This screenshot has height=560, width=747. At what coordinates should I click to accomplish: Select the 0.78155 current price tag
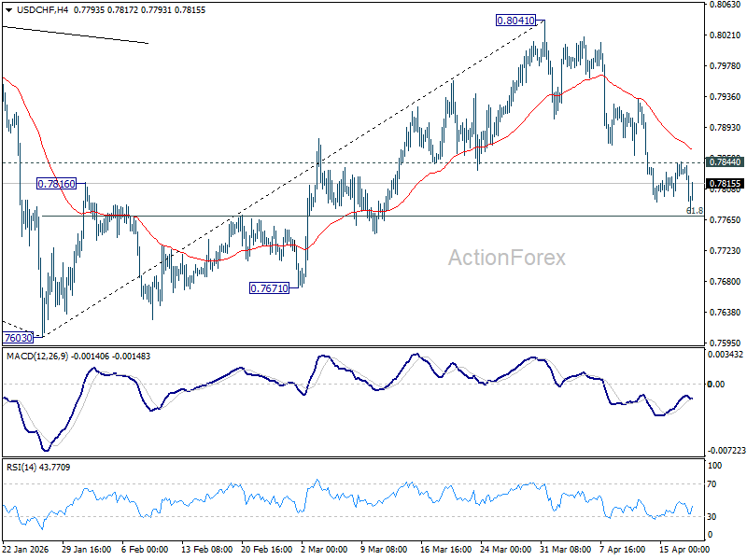coord(725,185)
